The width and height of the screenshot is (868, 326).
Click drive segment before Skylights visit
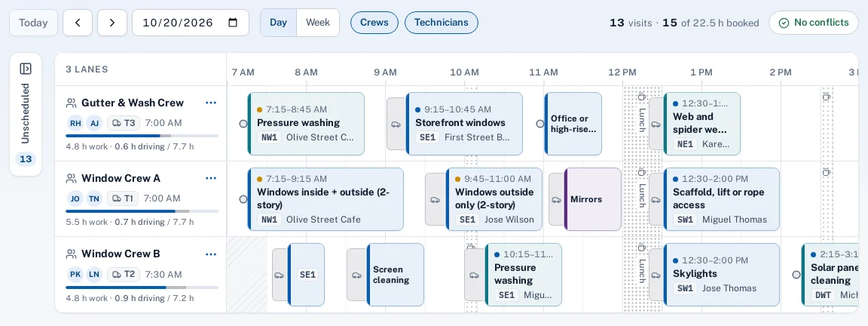(656, 275)
